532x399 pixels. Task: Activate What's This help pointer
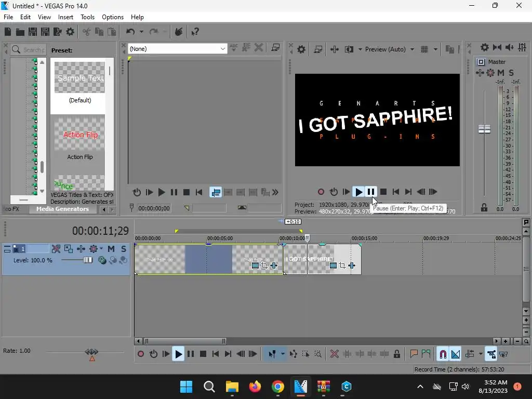[195, 32]
